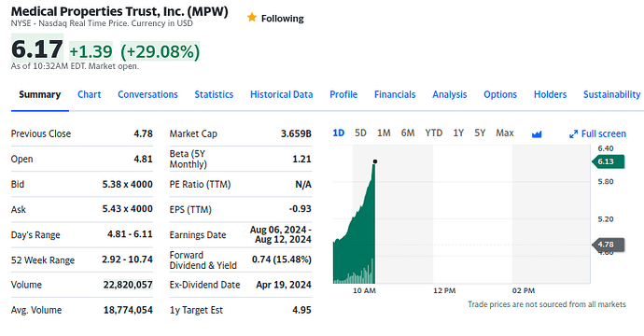
Task: Click the gray 4.78 previous close marker
Action: coord(609,245)
